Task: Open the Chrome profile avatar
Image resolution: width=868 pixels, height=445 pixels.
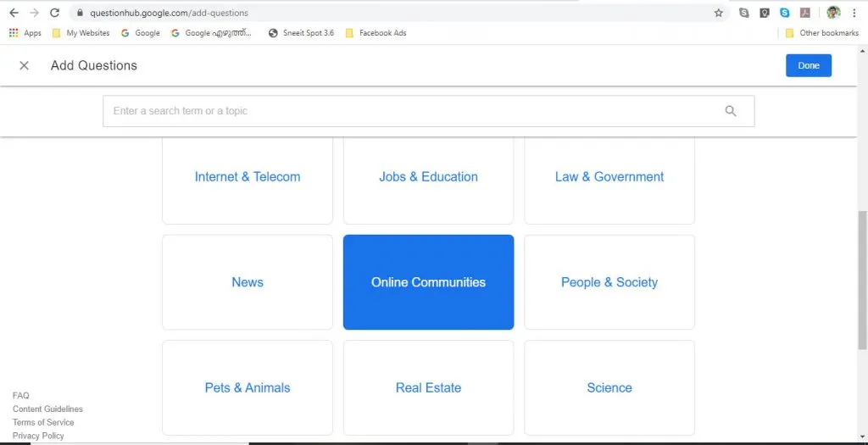Action: tap(834, 13)
